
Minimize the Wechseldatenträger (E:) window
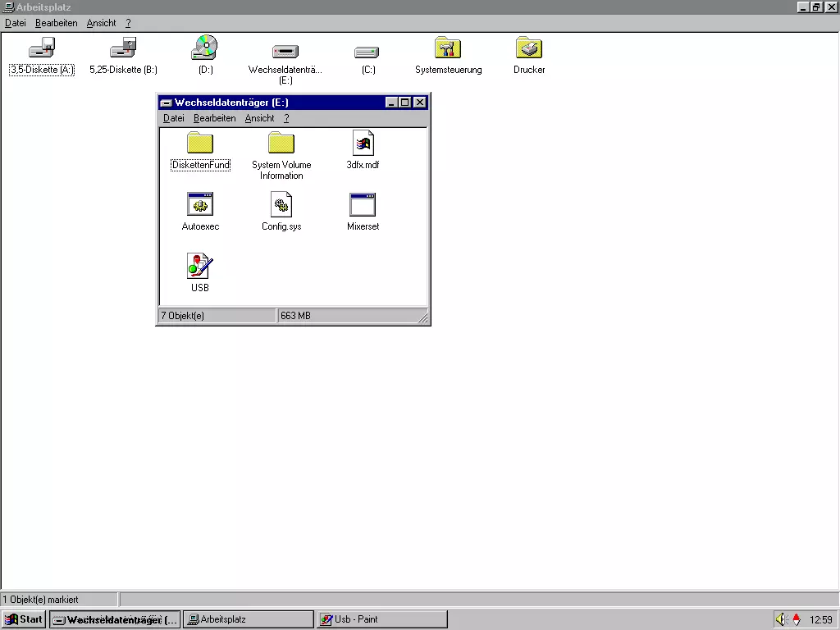point(391,103)
